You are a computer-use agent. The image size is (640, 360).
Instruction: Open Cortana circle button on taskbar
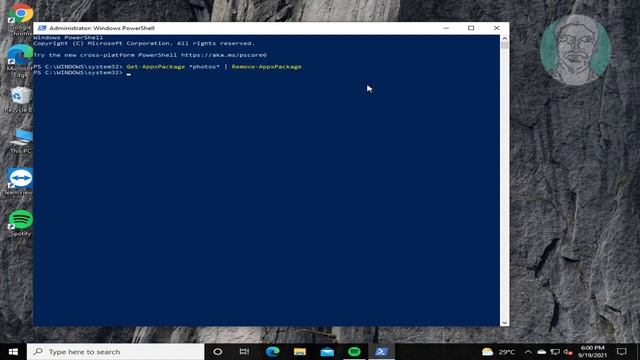[x=218, y=352]
